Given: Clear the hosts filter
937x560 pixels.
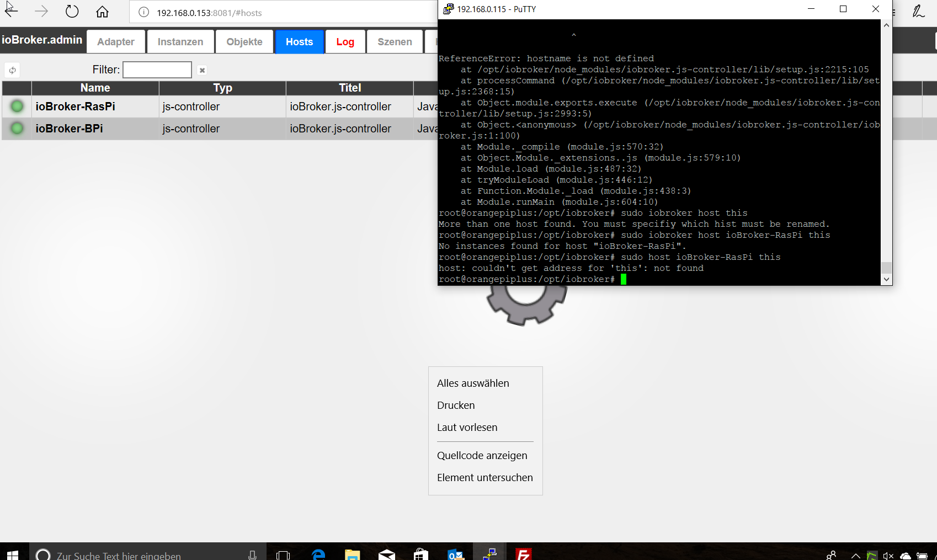Looking at the screenshot, I should point(202,70).
